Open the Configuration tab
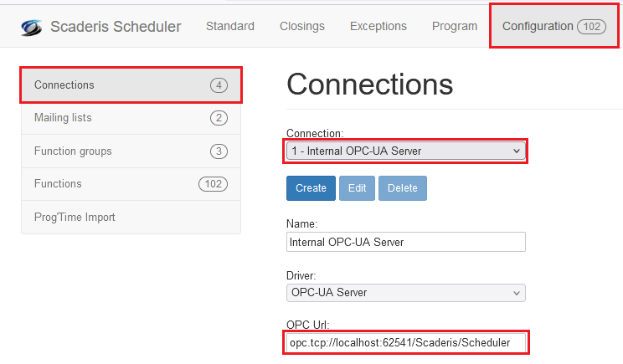This screenshot has height=364, width=623. click(538, 26)
